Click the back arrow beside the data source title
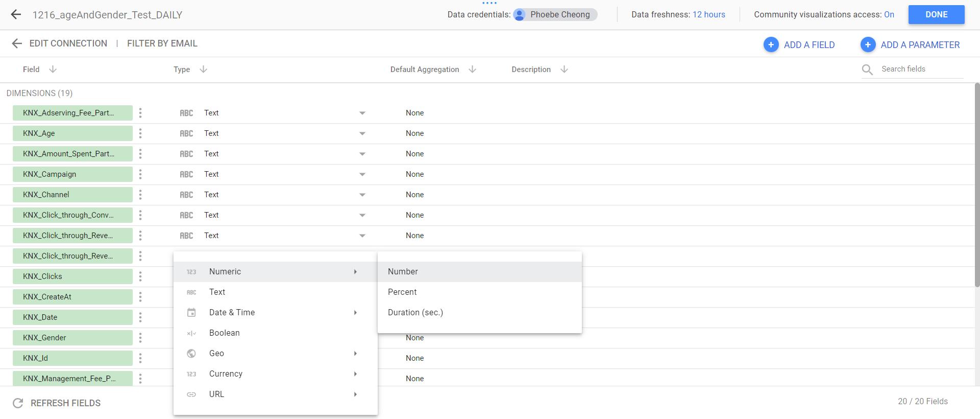980x419 pixels. (x=16, y=15)
